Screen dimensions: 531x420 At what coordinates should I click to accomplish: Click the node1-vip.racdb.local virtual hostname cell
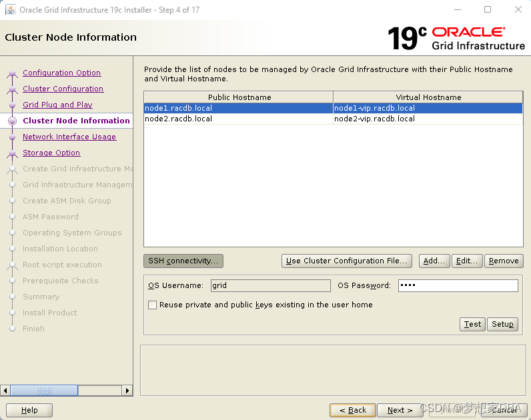coord(428,108)
